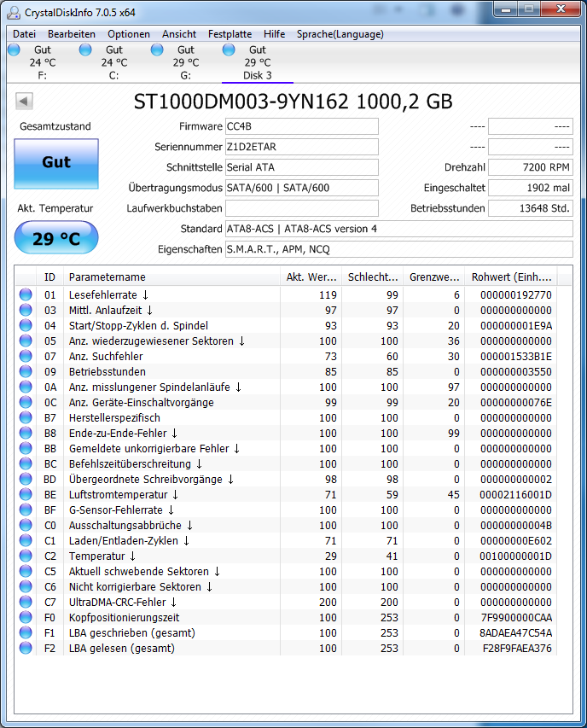Click the ID column header
The height and width of the screenshot is (728, 587).
click(x=49, y=277)
